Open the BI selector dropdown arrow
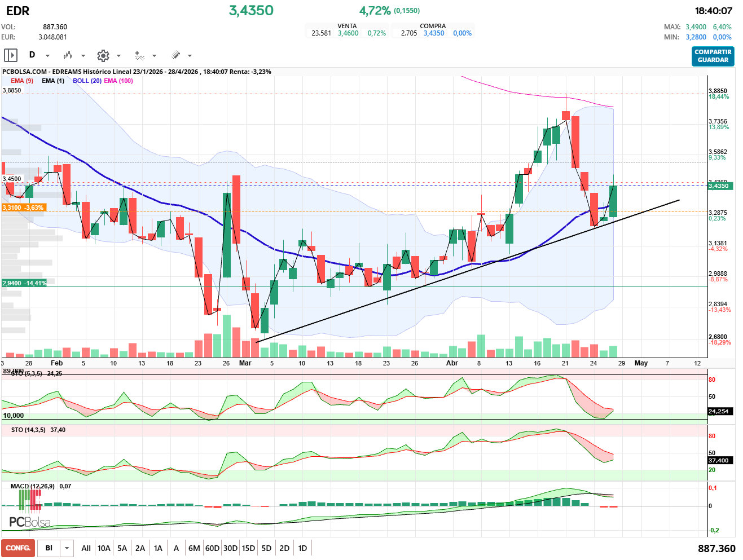The width and height of the screenshot is (743, 560). 67,548
